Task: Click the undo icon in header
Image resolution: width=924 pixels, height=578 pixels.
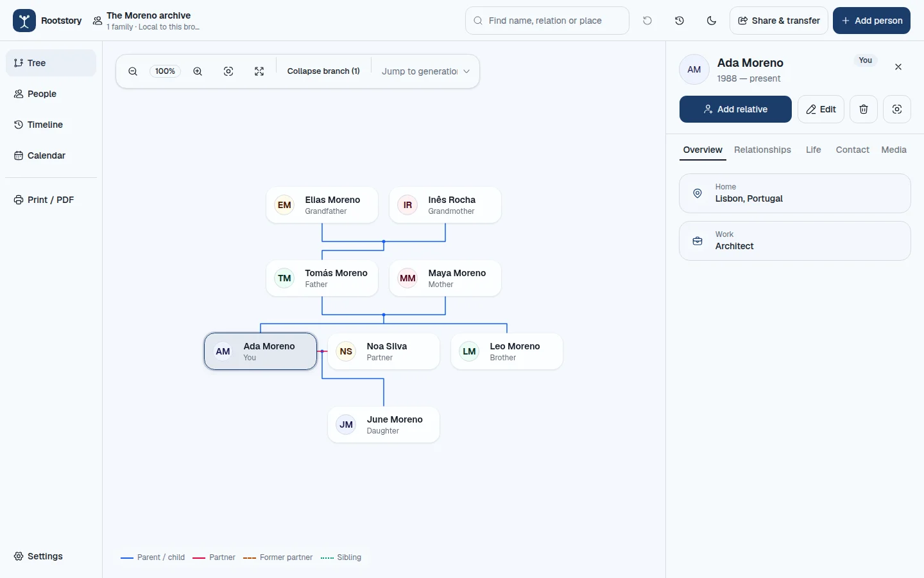Action: point(647,21)
